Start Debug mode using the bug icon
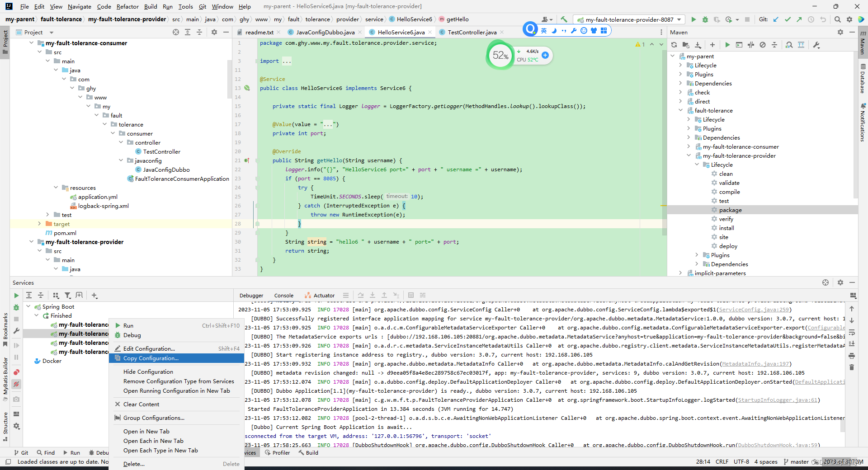This screenshot has height=470, width=868. coord(705,19)
